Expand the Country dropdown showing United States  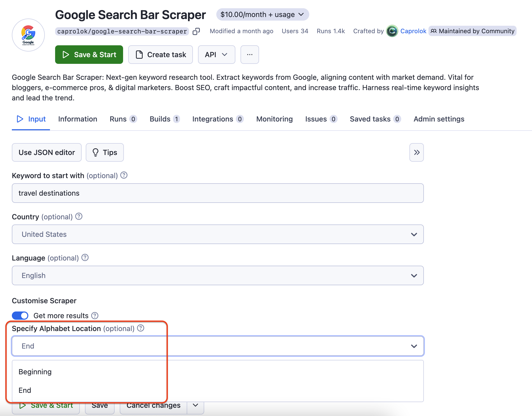(218, 234)
